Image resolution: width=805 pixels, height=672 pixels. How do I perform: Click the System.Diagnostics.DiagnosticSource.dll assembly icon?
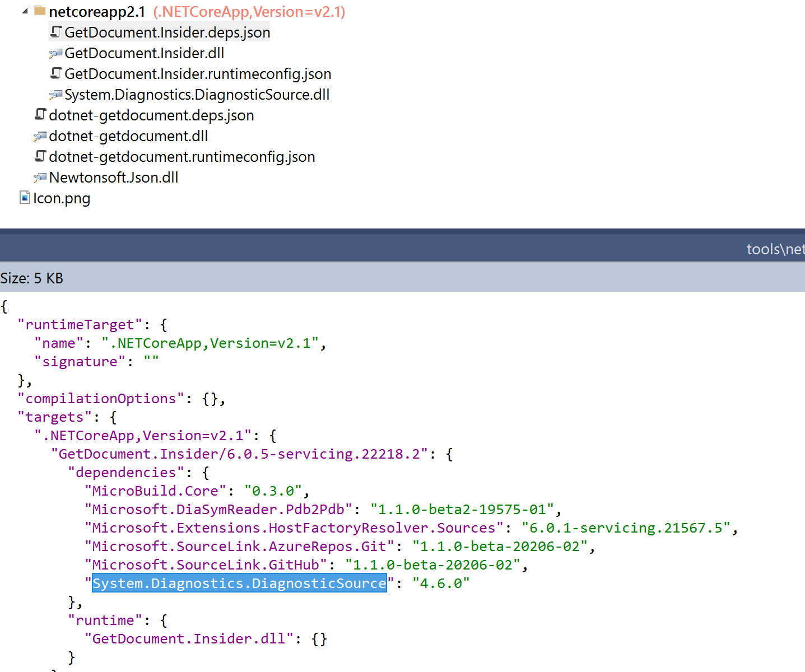[55, 95]
